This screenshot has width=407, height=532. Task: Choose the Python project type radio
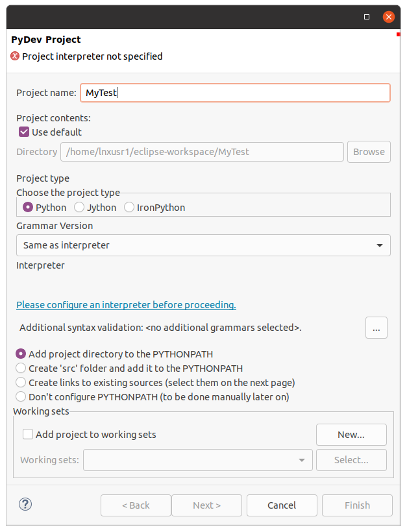click(x=28, y=208)
